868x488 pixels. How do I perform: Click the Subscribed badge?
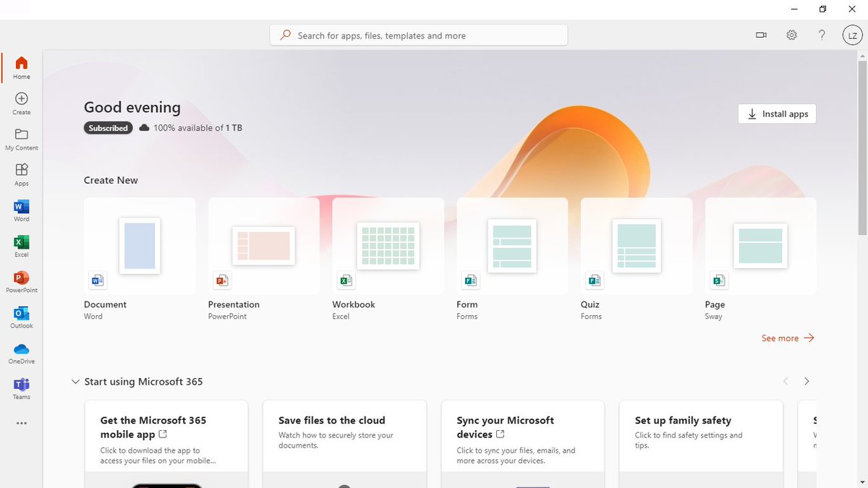click(109, 128)
